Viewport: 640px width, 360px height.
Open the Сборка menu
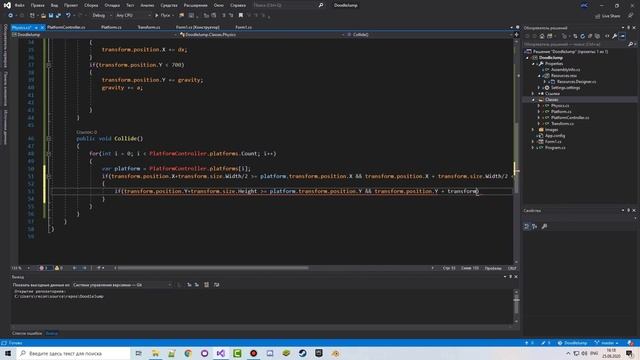tap(91, 5)
